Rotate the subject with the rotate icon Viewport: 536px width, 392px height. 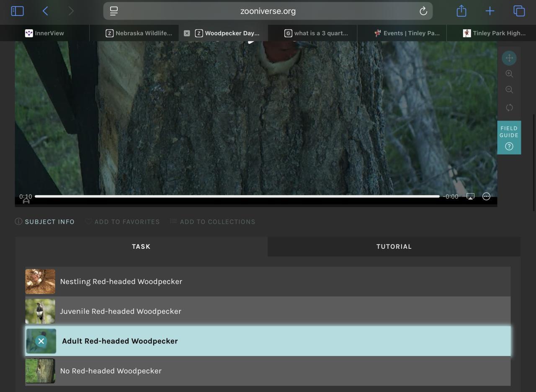[509, 108]
